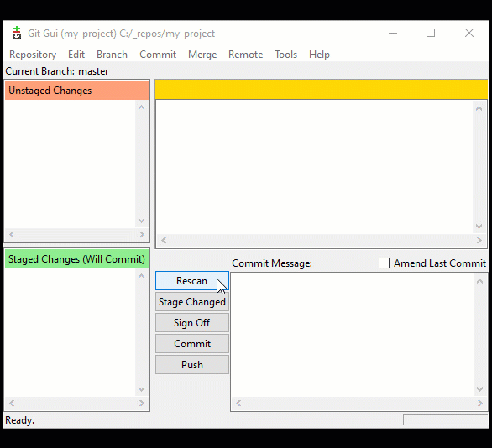This screenshot has height=448, width=492.
Task: Select the Staged Changes (Will Commit) header
Action: pos(77,259)
